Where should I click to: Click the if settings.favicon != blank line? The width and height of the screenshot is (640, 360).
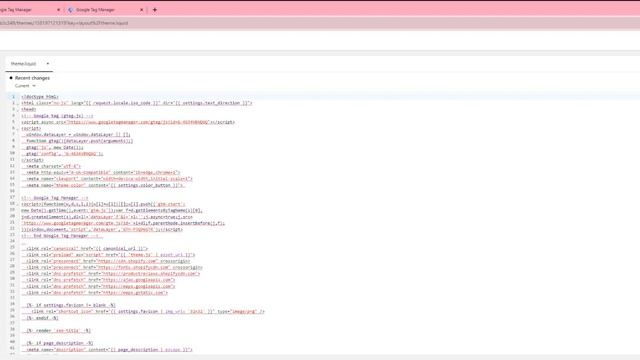click(x=69, y=305)
